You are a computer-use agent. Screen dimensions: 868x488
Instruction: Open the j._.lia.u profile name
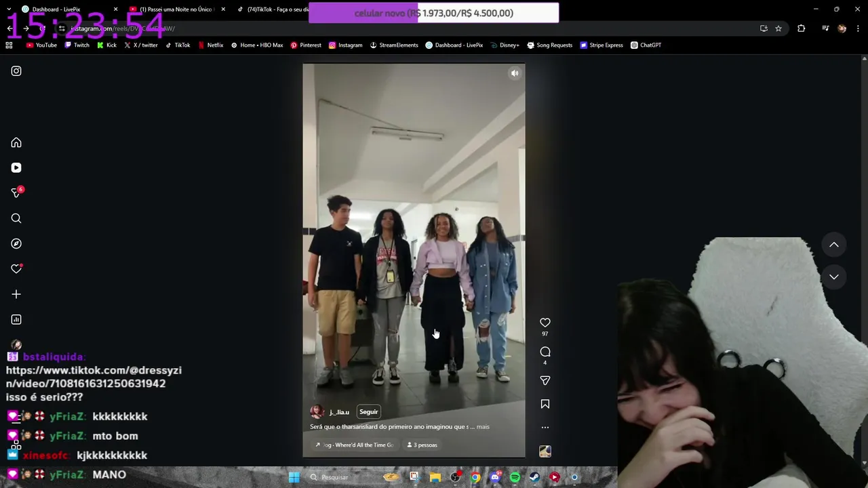coord(339,412)
